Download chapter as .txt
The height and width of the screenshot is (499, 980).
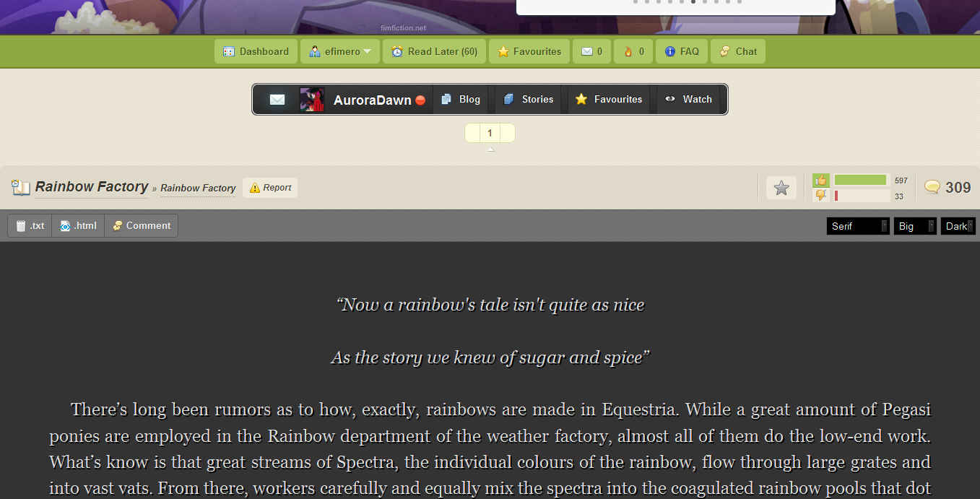pyautogui.click(x=30, y=225)
